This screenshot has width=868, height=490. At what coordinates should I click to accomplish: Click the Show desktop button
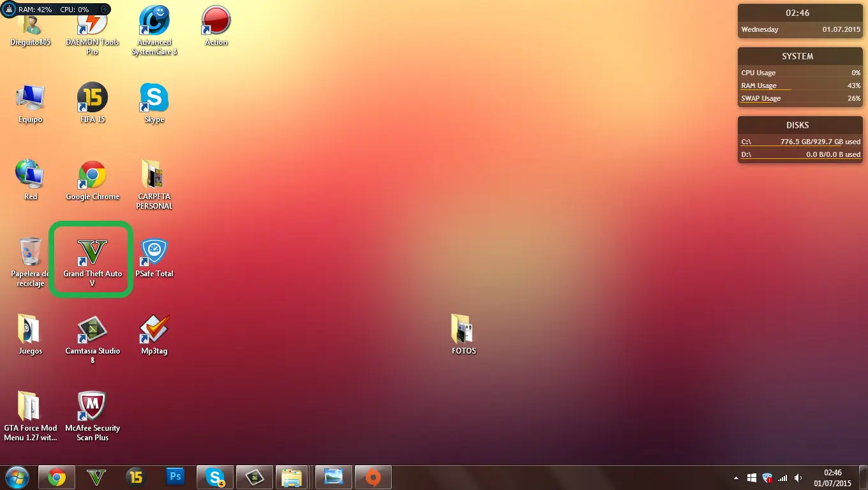(863, 477)
